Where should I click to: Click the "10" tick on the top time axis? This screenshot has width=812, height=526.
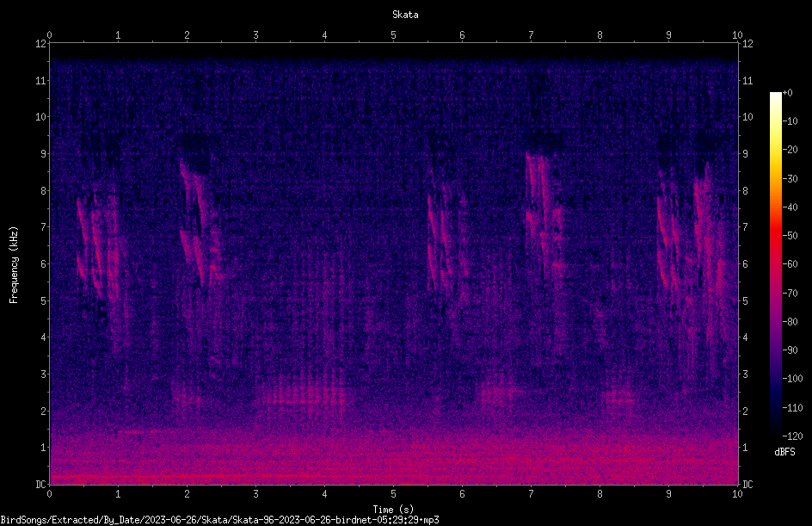click(x=737, y=35)
